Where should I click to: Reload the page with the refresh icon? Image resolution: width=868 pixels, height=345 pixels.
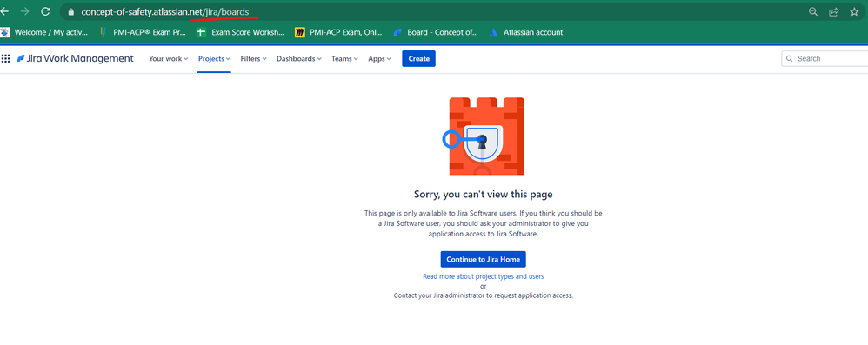46,11
